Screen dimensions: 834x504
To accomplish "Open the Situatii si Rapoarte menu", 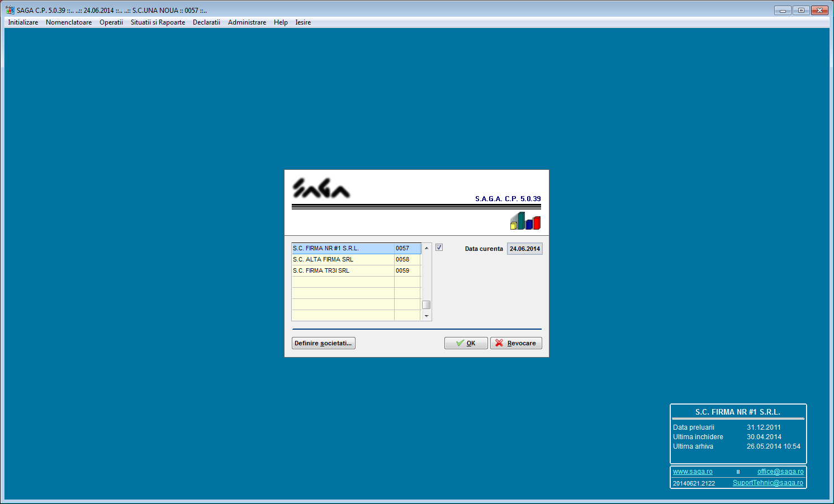I will [158, 22].
